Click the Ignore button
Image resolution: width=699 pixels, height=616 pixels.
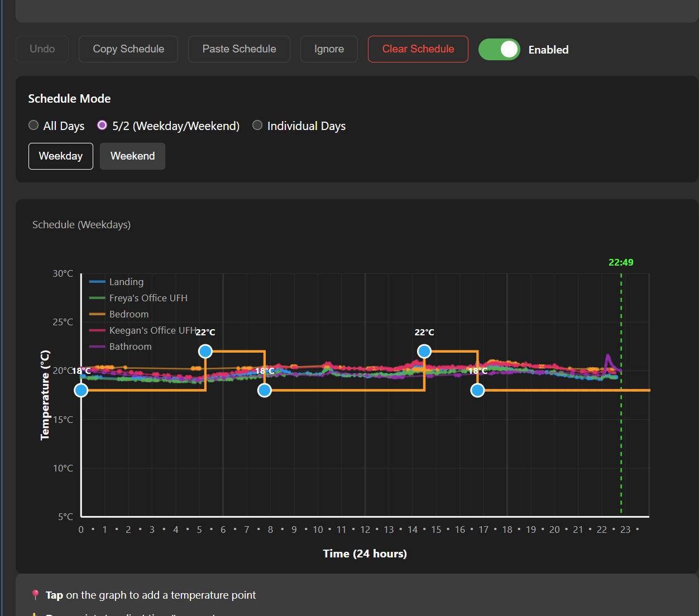coord(329,49)
